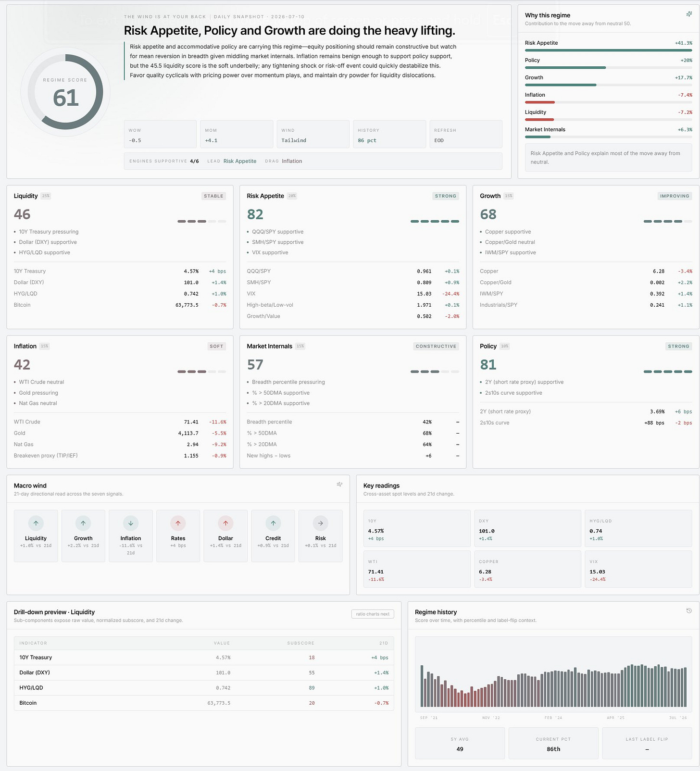Click the ratio charts next button
Image resolution: width=700 pixels, height=771 pixels.
click(373, 614)
